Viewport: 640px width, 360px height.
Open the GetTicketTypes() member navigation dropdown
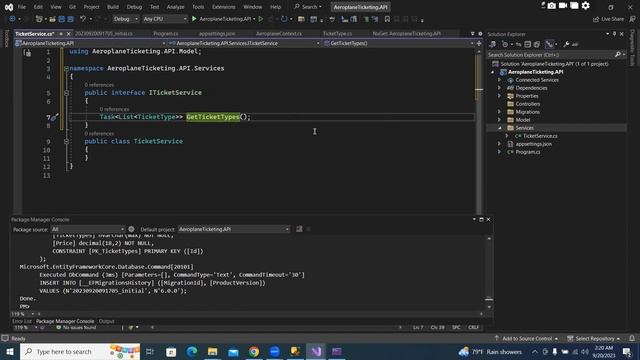click(x=399, y=43)
